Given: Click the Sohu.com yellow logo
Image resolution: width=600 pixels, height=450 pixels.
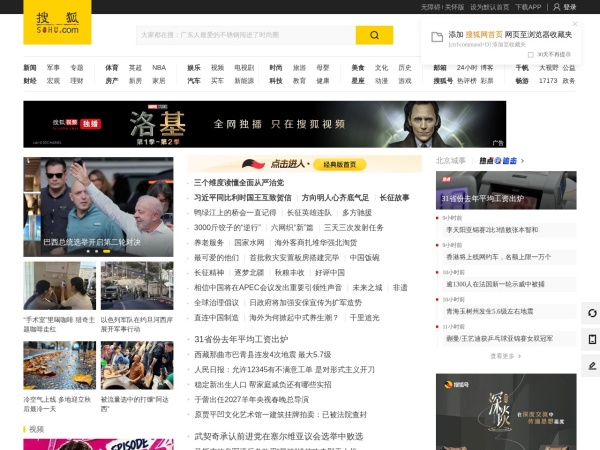Looking at the screenshot, I should 57,22.
